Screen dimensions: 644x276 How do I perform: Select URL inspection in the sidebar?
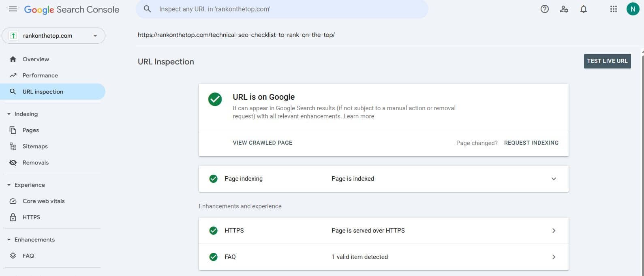click(x=53, y=92)
